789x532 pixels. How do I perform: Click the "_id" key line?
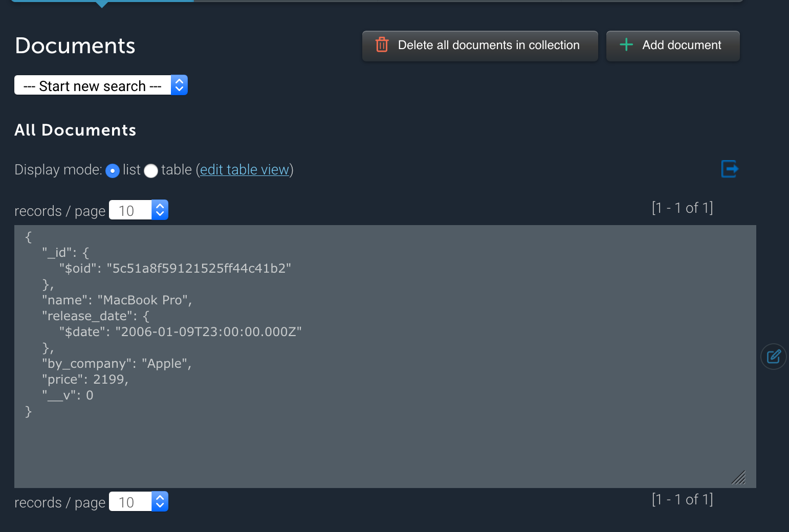[x=65, y=253]
